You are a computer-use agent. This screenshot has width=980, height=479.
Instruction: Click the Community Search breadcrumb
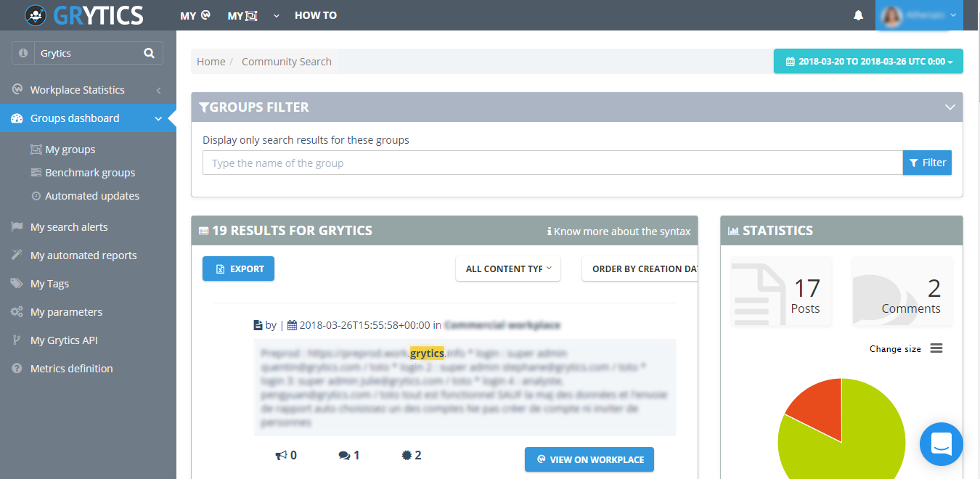pos(287,62)
